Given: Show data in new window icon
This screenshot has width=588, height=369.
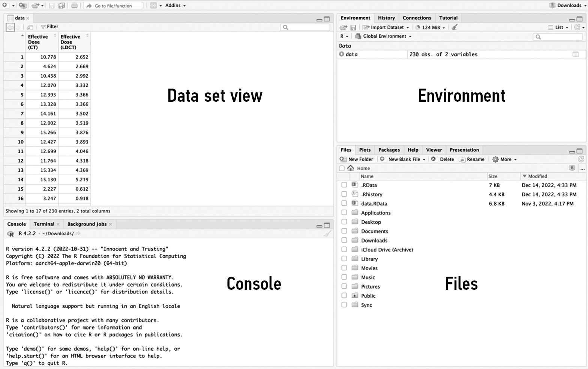Looking at the screenshot, I should click(x=30, y=27).
